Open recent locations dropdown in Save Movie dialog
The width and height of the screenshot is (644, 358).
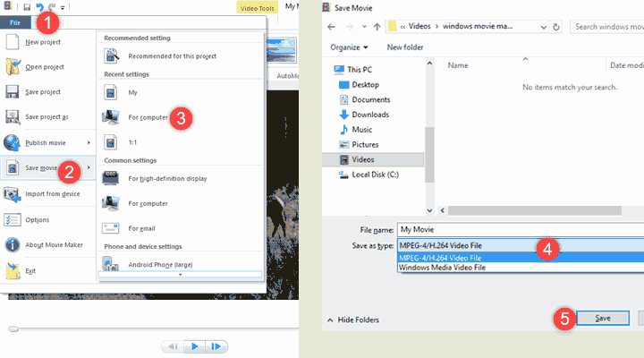pyautogui.click(x=364, y=27)
